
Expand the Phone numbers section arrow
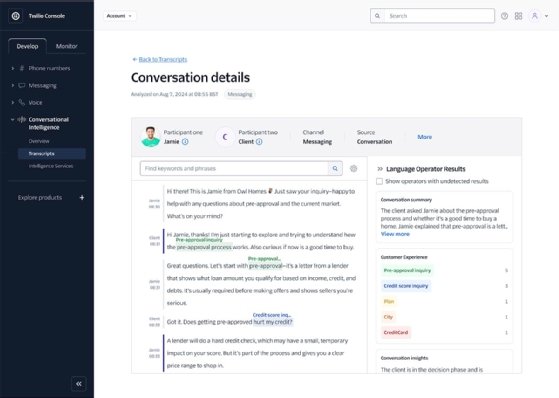point(13,68)
